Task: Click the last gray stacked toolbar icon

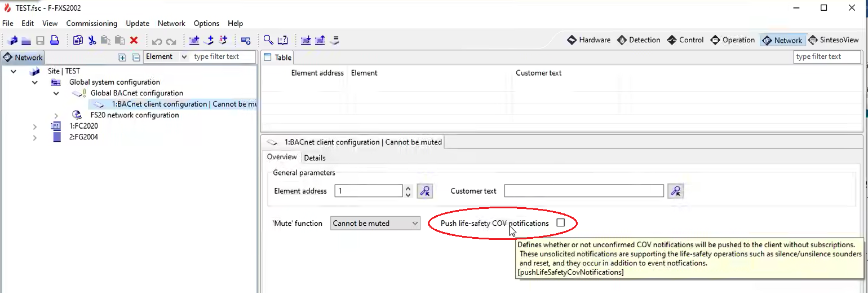Action: [x=334, y=40]
